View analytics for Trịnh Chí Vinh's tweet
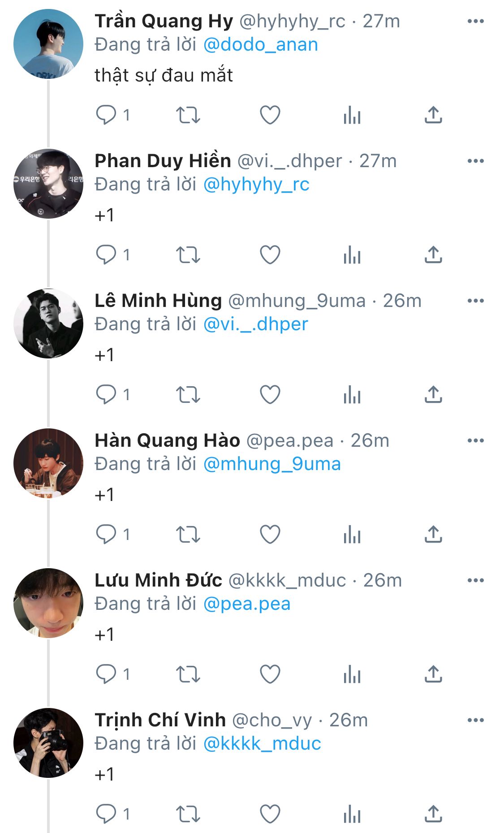The height and width of the screenshot is (833, 504). (x=352, y=814)
